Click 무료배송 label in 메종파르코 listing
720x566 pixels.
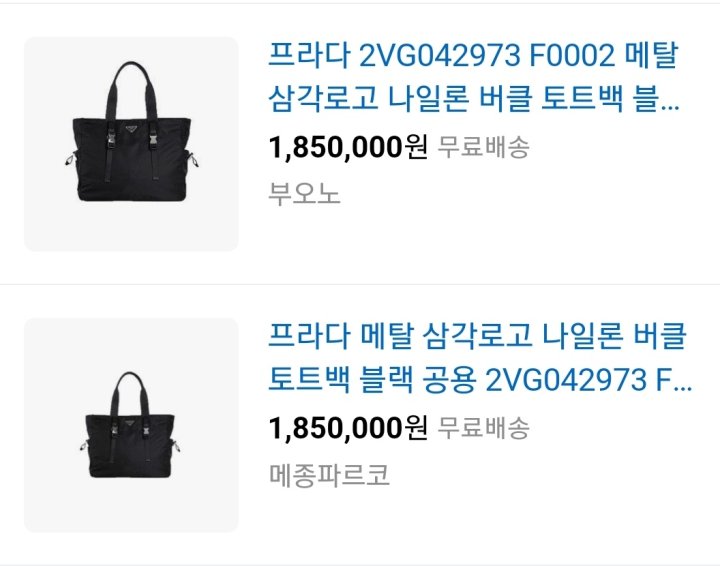(x=483, y=428)
